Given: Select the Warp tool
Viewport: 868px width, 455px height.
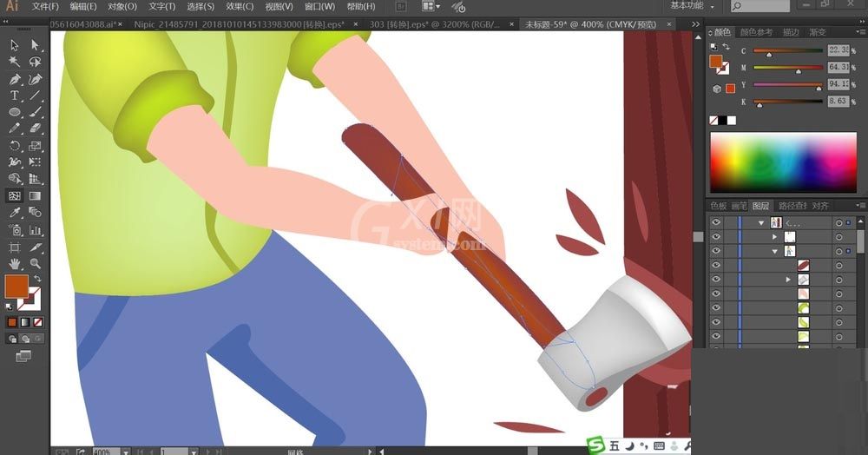Looking at the screenshot, I should (x=15, y=162).
